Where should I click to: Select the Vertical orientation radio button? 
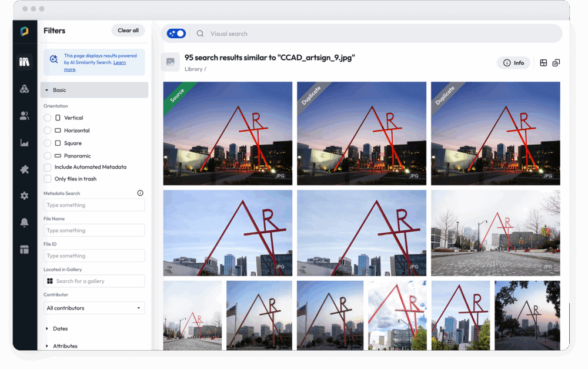tap(47, 118)
